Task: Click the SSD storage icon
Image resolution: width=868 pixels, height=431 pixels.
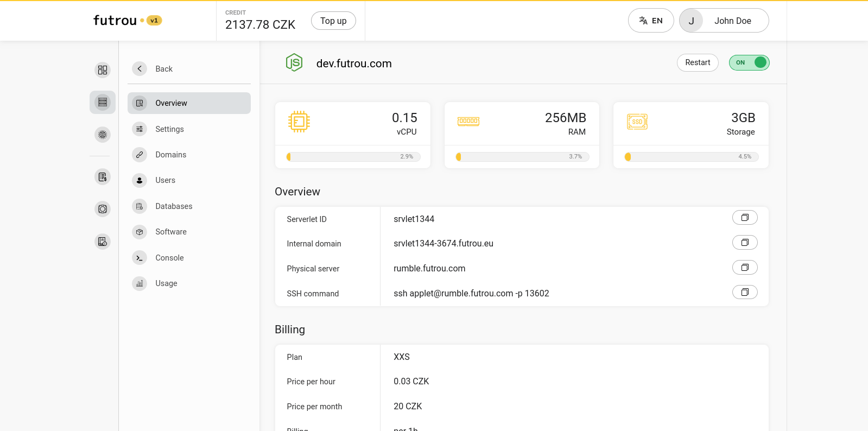Action: (637, 122)
